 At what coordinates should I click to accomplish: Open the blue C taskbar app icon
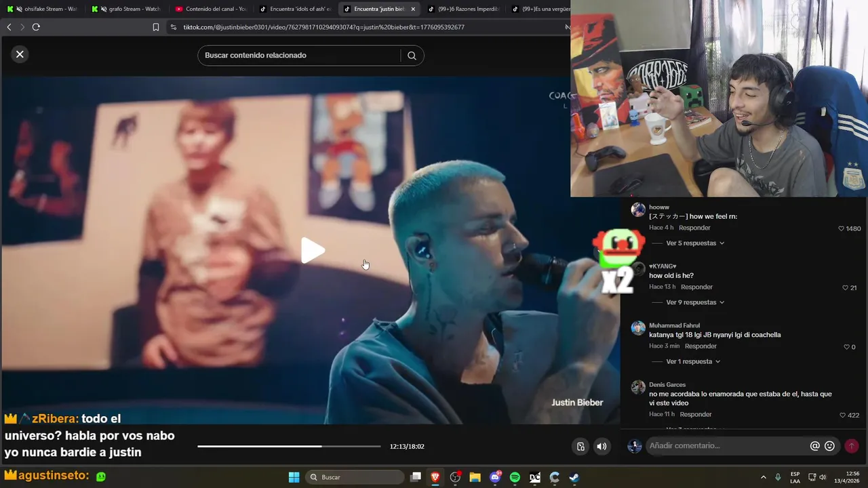(554, 477)
